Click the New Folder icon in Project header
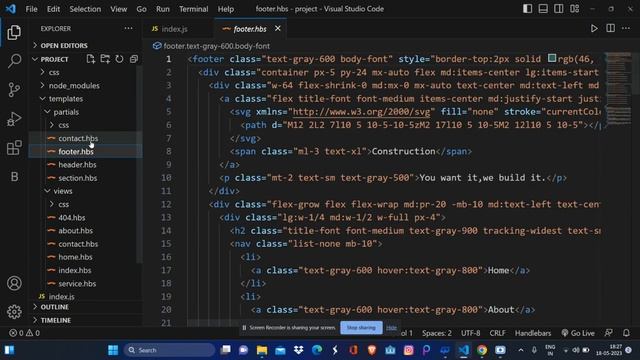640x360 pixels. [105, 59]
